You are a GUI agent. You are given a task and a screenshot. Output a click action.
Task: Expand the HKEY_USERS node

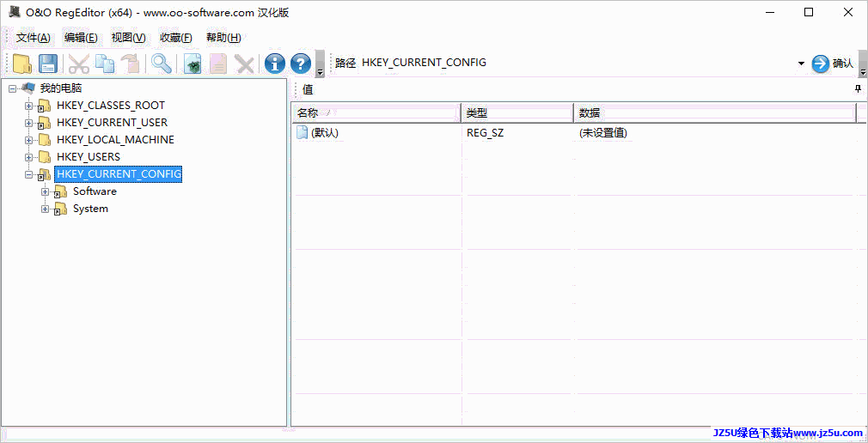(x=28, y=157)
